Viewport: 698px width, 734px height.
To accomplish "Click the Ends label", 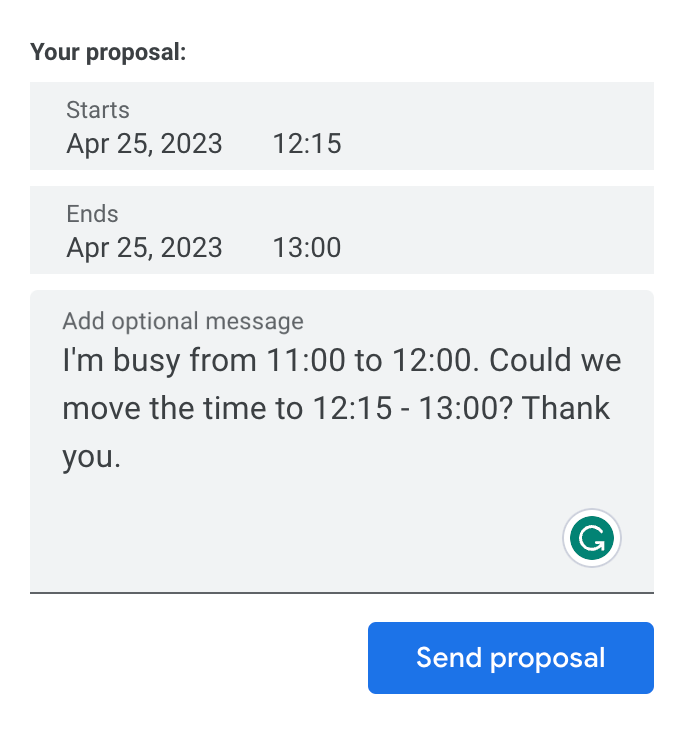I will (x=92, y=214).
